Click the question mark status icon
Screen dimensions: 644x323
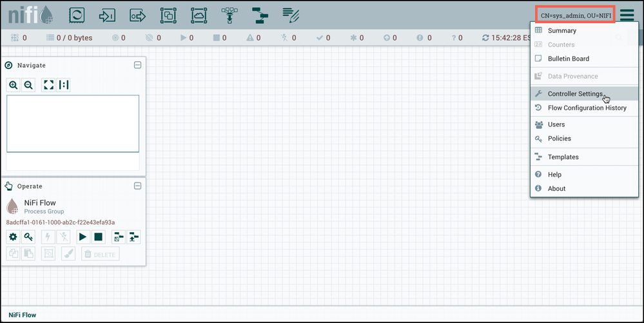click(x=454, y=37)
